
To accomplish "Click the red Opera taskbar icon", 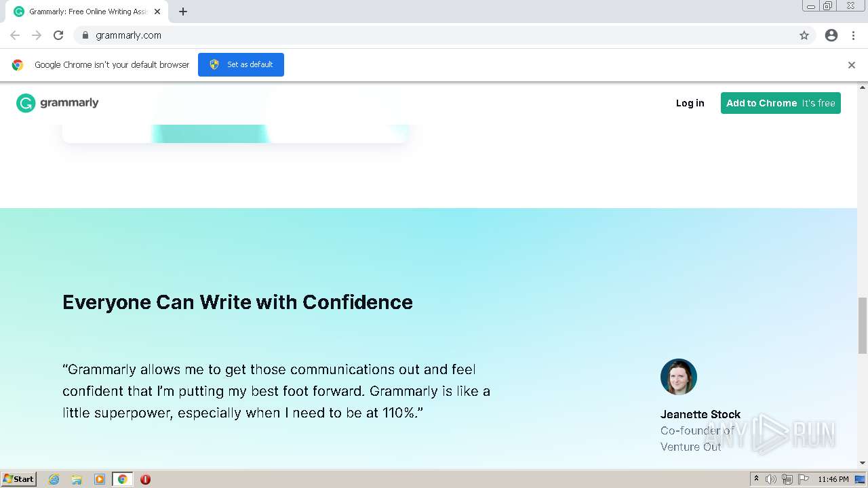I will point(145,479).
